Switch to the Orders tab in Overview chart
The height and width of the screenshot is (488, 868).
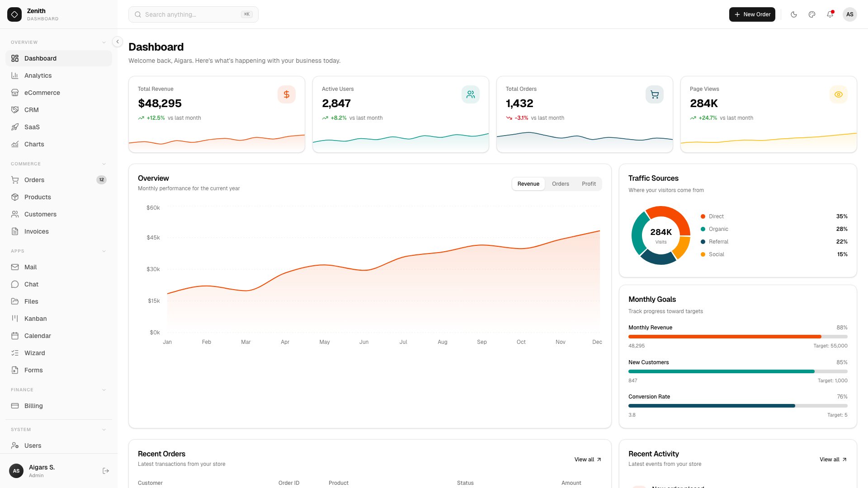point(560,184)
